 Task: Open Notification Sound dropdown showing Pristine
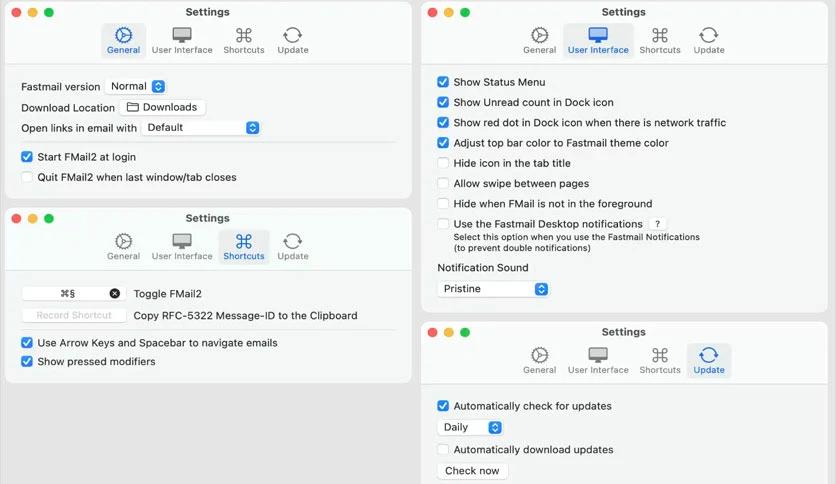(493, 289)
